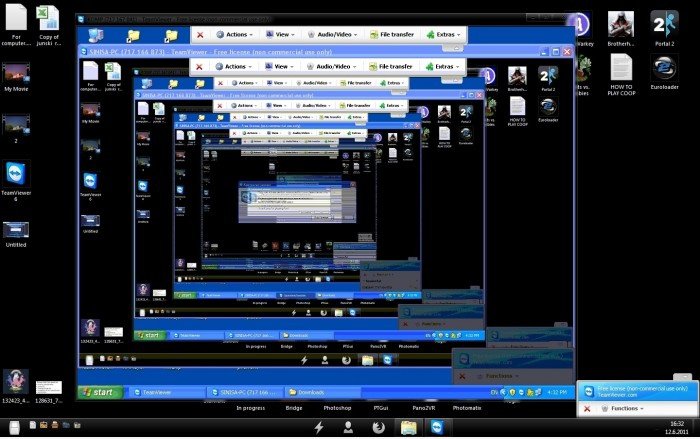
Task: Open Functions dropdown in local TeamViewer panel
Action: [x=623, y=408]
